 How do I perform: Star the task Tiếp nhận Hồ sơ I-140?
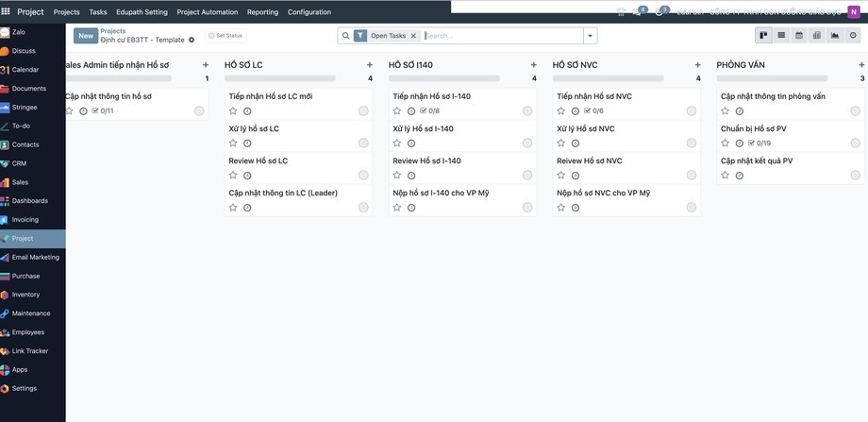(x=397, y=111)
